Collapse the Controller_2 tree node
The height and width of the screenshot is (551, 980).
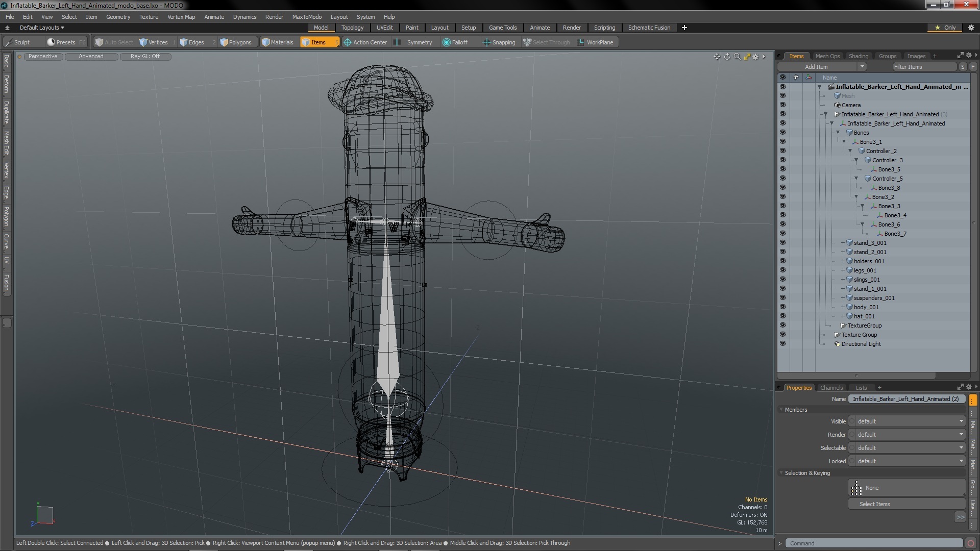(850, 151)
